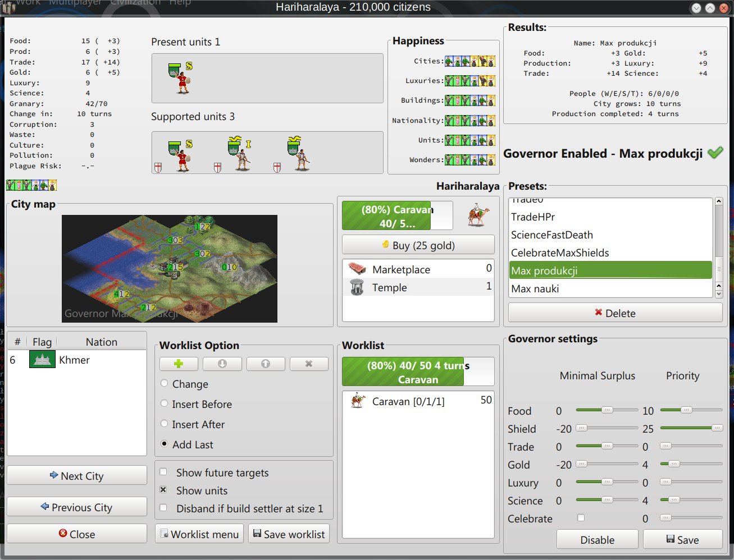Click the Presets list scroll-down arrow
Viewport: 734px width, 560px height.
coord(718,293)
